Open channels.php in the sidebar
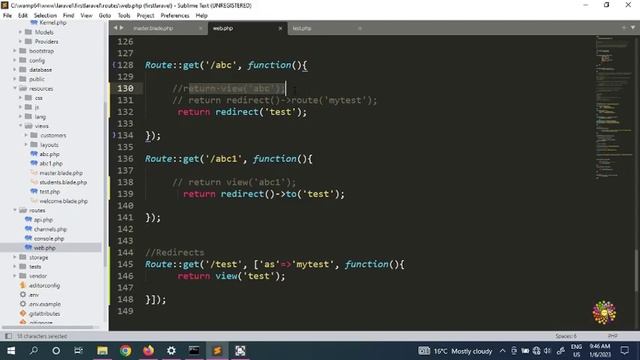The width and height of the screenshot is (640, 360). pos(50,229)
